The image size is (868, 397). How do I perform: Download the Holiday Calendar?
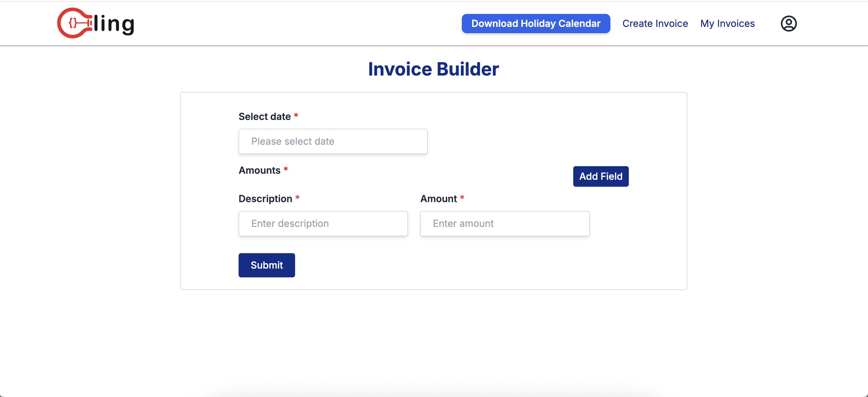pyautogui.click(x=536, y=24)
